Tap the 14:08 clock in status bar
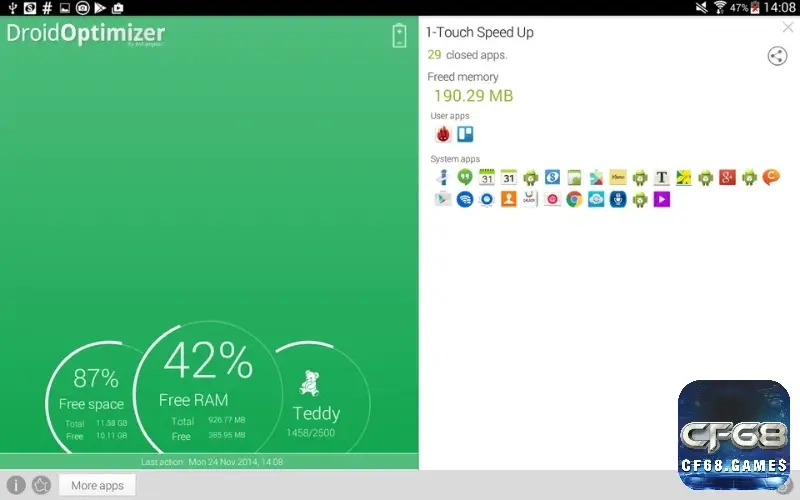The image size is (800, 500). 779,7
